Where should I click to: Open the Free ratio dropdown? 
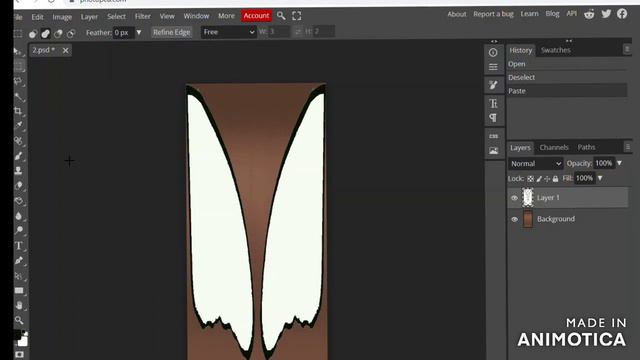[x=229, y=32]
